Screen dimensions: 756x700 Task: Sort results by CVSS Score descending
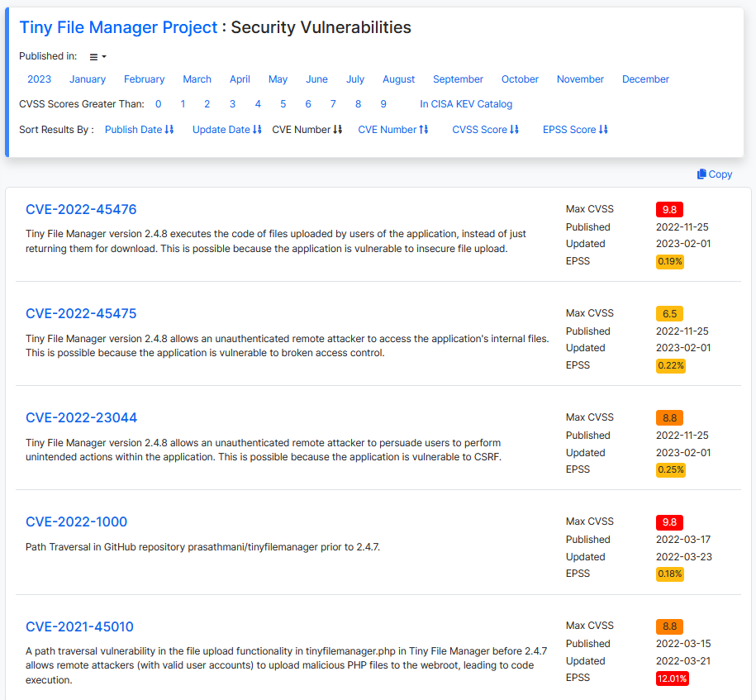[486, 130]
